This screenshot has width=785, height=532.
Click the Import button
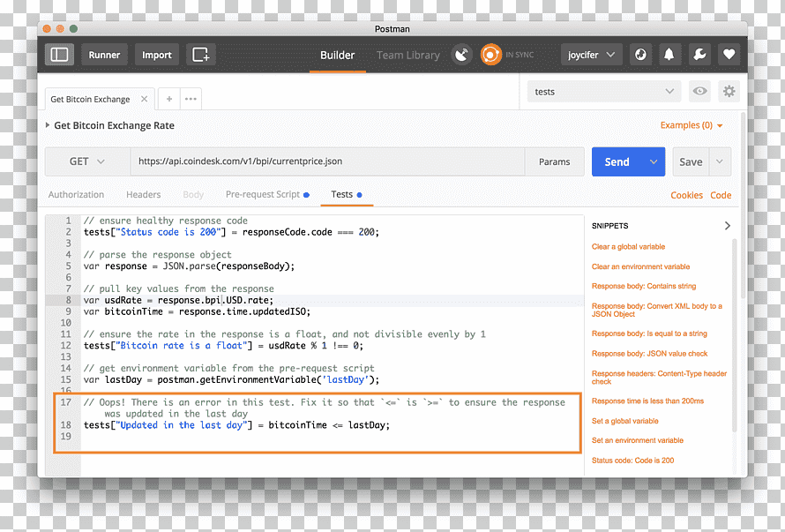[x=157, y=55]
